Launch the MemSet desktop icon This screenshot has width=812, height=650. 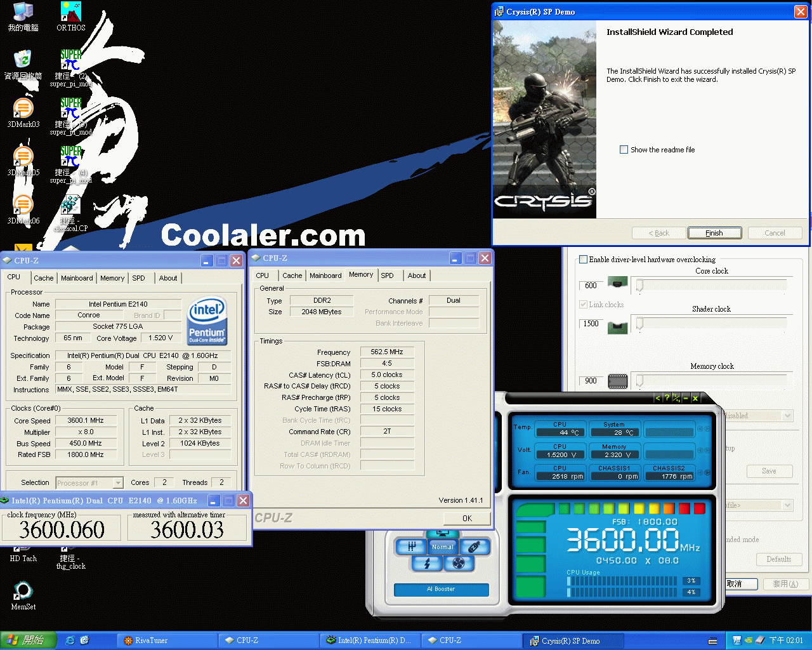tap(23, 595)
